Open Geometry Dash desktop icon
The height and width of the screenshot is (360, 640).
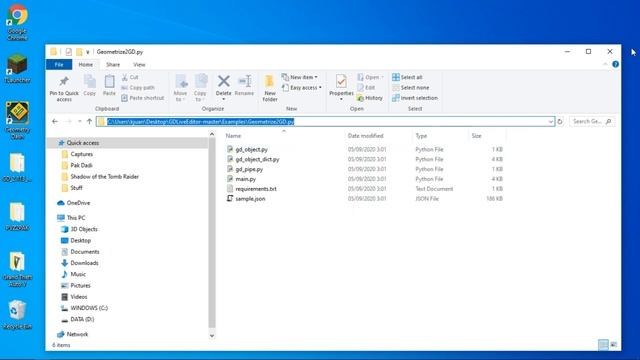pos(17,120)
